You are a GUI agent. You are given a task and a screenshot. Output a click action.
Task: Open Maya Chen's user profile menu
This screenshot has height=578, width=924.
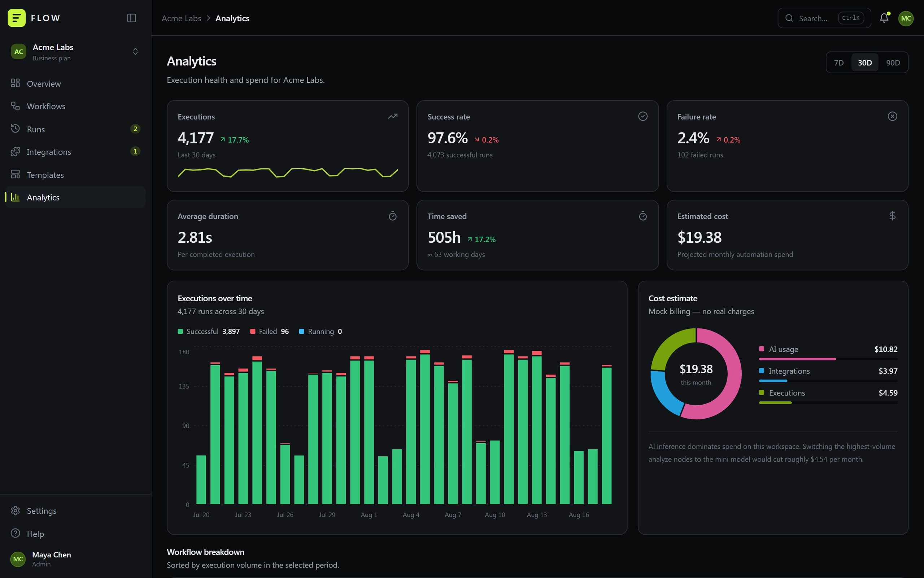(x=75, y=559)
